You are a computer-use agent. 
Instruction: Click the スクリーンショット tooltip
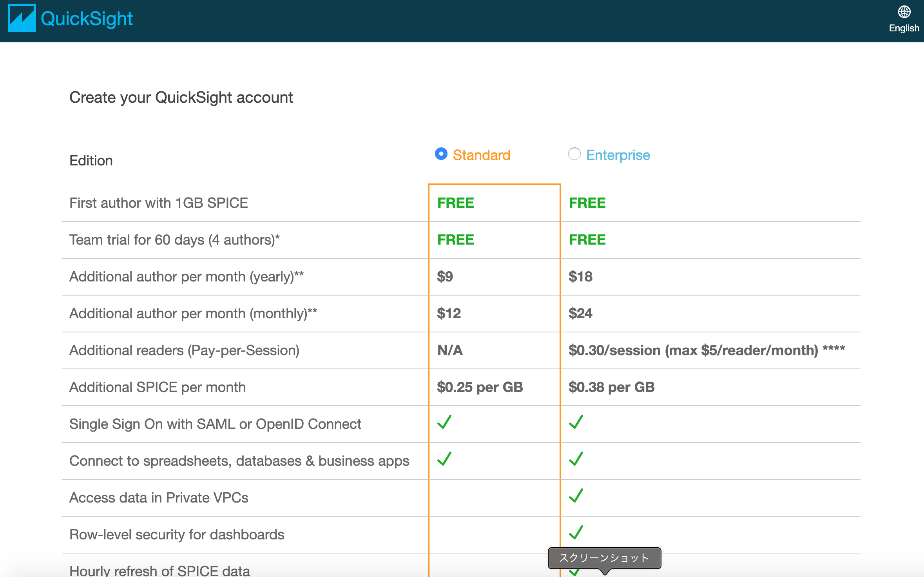tap(604, 558)
